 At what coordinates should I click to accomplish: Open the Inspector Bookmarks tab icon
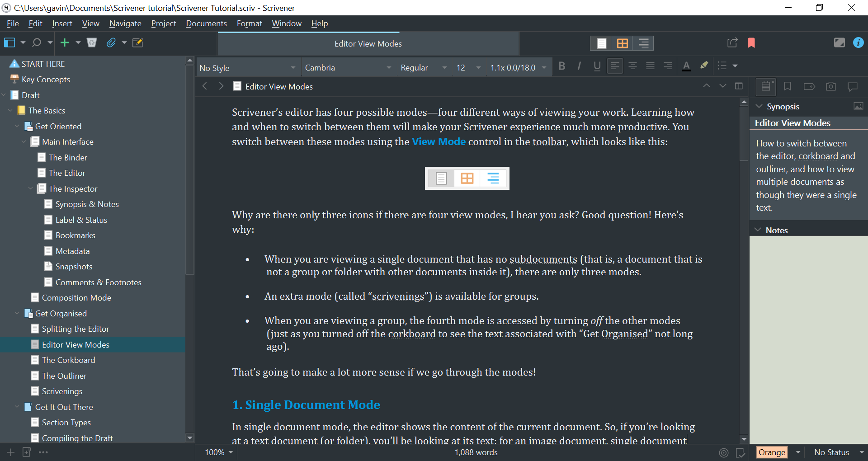click(x=787, y=86)
